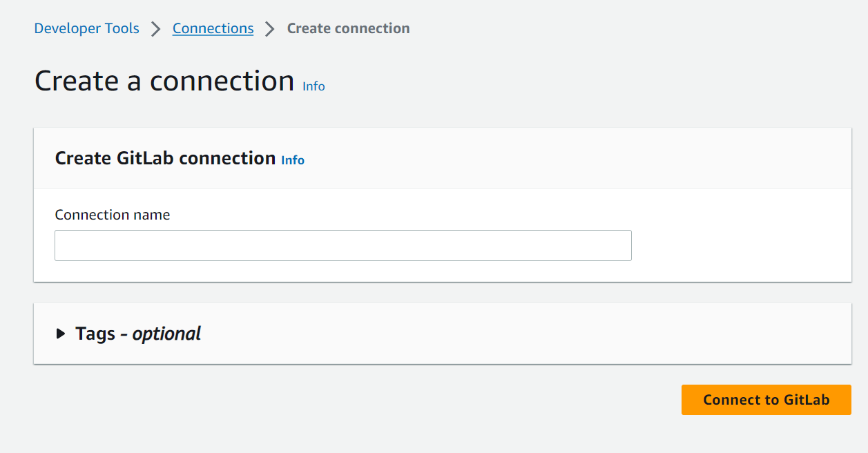Click the chevron after Developer Tools
Viewport: 868px width, 453px height.
pyautogui.click(x=156, y=28)
